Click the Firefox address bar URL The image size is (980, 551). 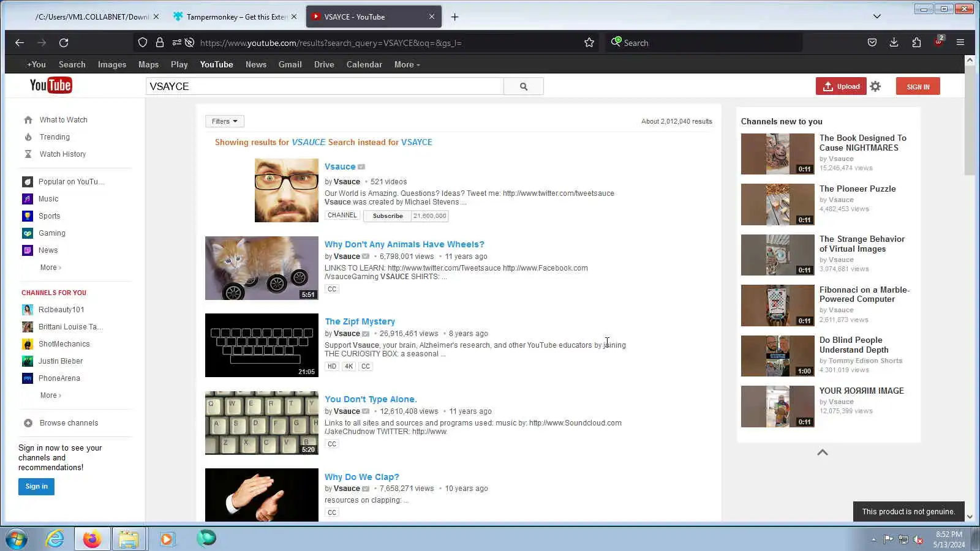[331, 43]
